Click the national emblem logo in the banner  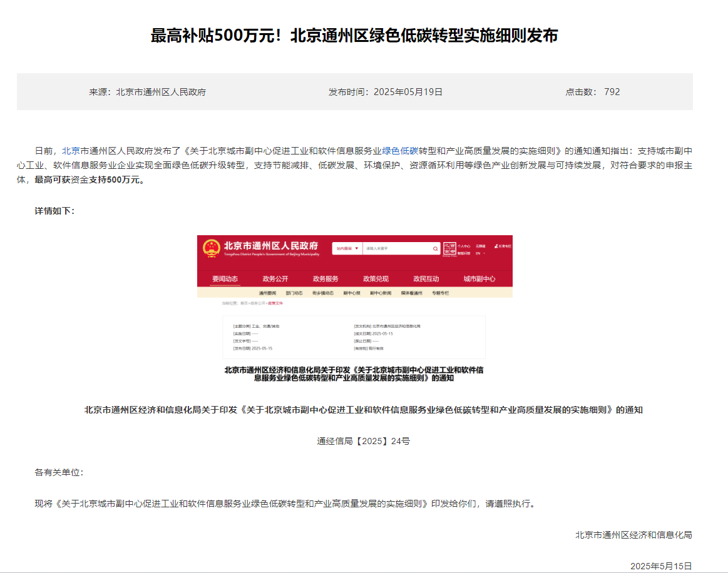[210, 248]
